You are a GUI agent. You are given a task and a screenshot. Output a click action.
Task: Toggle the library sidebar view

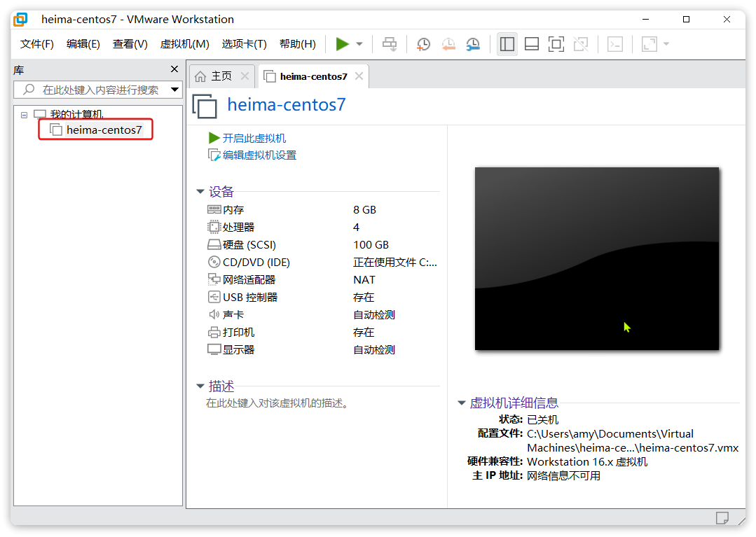507,44
